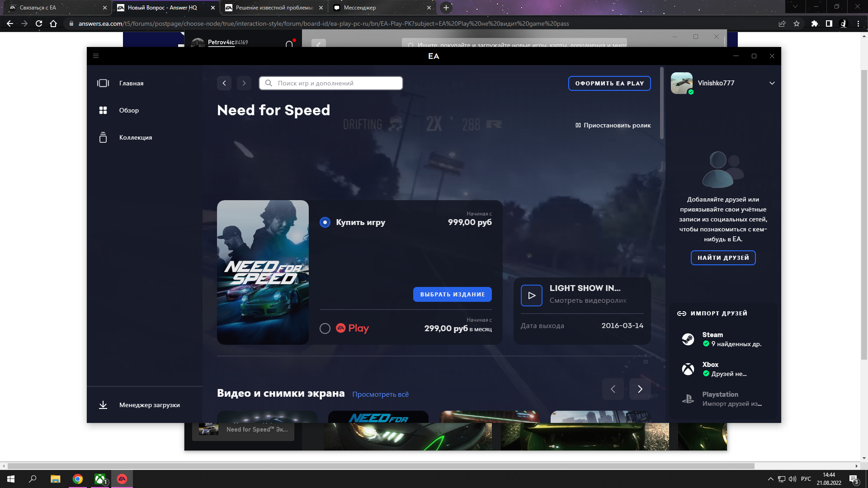
Task: Focus the game search field
Action: click(331, 83)
